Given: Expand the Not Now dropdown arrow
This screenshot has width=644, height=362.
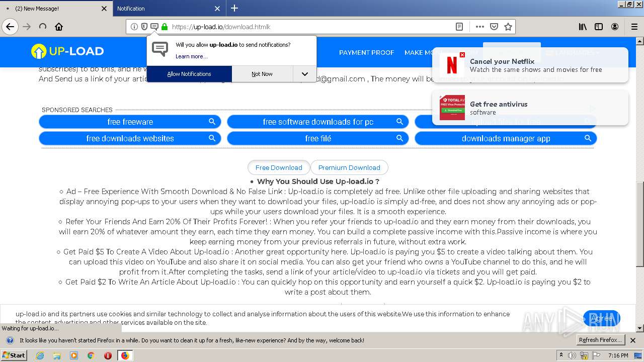Looking at the screenshot, I should 305,74.
